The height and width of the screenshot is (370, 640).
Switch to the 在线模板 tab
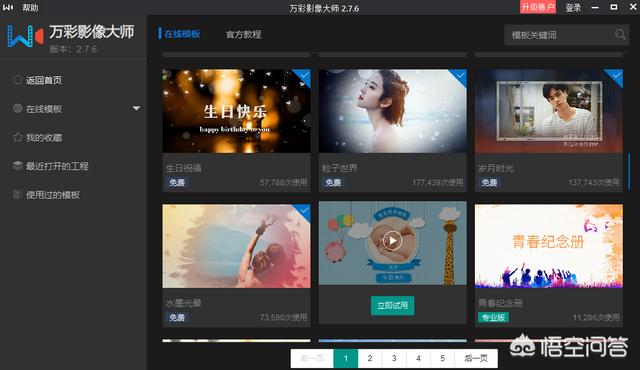[182, 34]
